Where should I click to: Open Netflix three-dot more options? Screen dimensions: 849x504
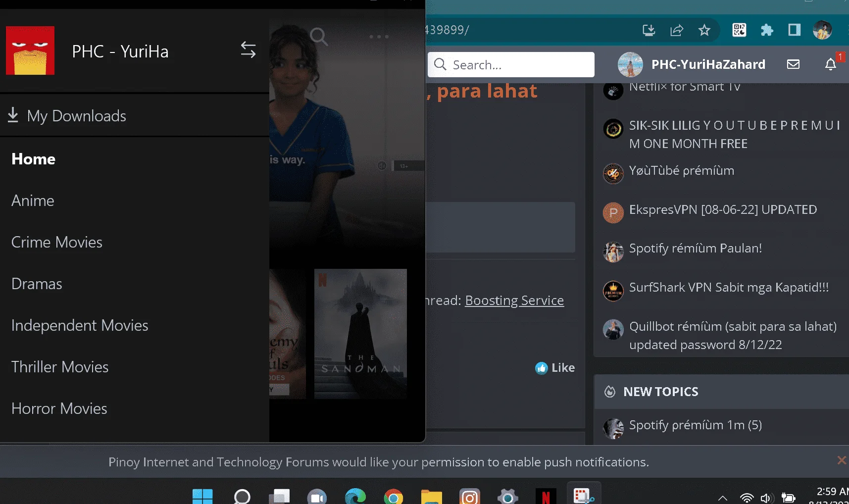pyautogui.click(x=379, y=37)
